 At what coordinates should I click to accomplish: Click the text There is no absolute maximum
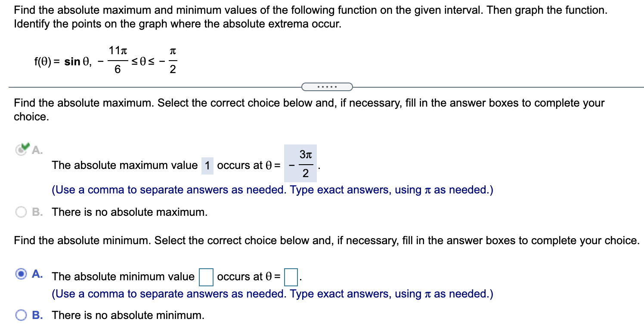[x=130, y=212]
